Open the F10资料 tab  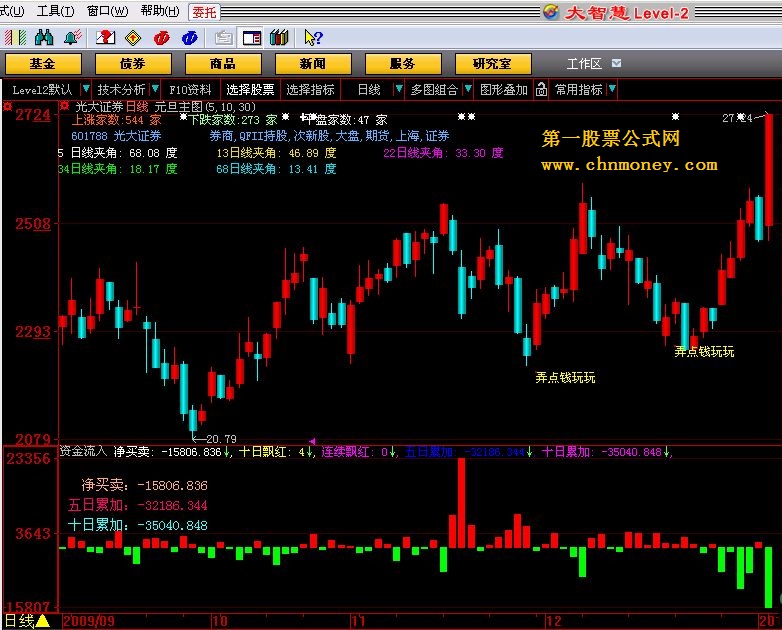(191, 90)
